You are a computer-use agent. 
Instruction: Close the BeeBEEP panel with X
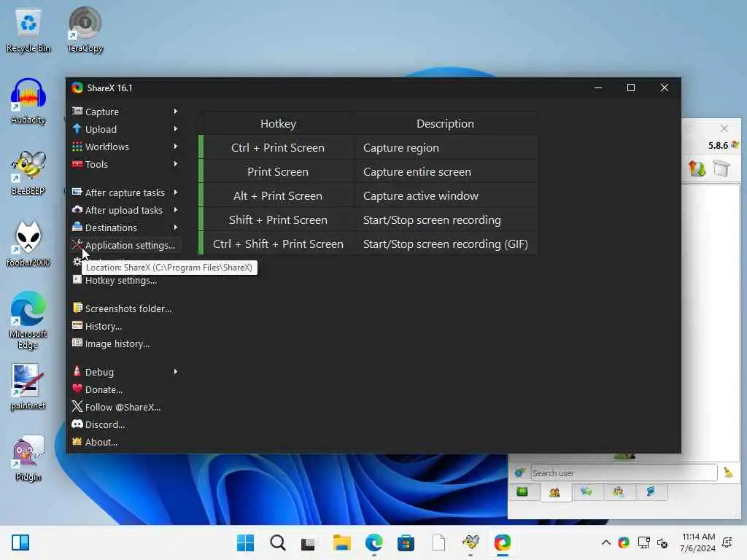point(724,128)
